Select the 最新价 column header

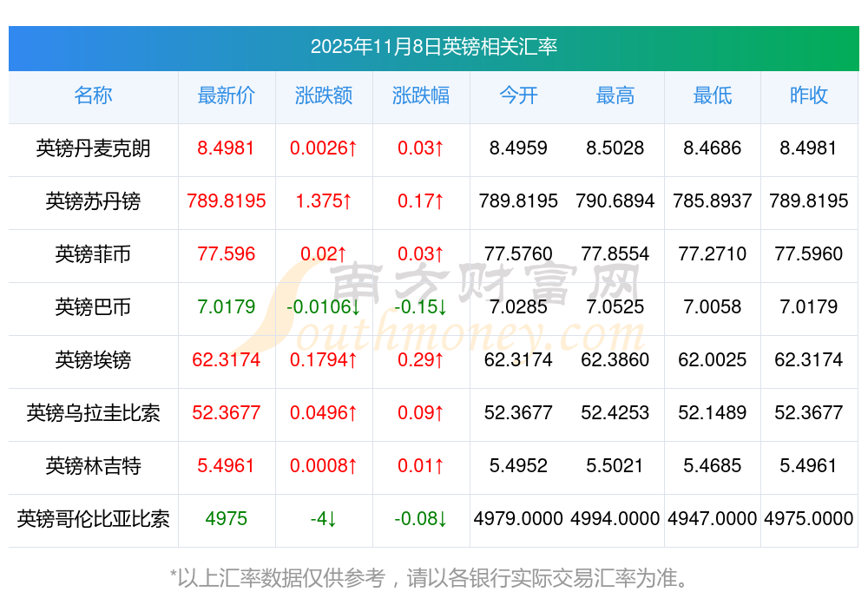227,95
